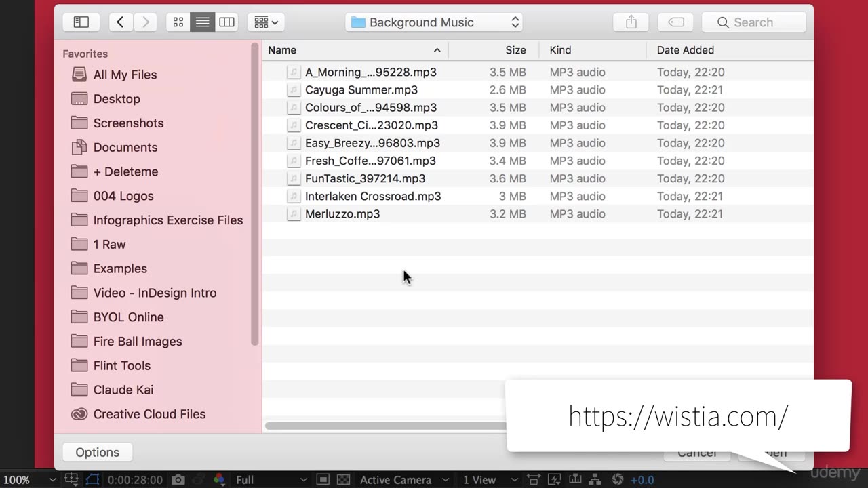Toggle mask and shape path visibility

(92, 479)
